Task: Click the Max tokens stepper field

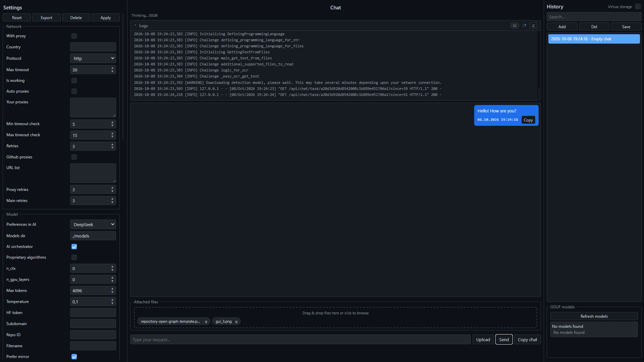Action: 93,291
